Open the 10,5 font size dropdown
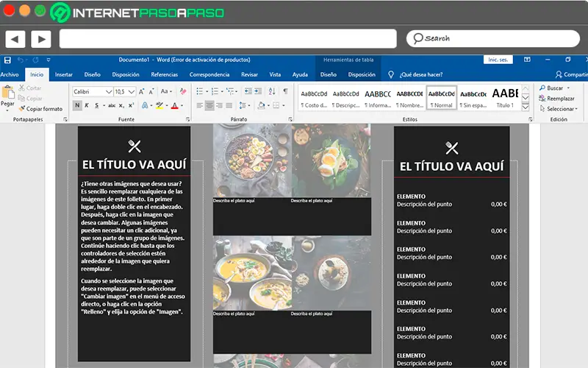The width and height of the screenshot is (588, 368). click(x=132, y=91)
